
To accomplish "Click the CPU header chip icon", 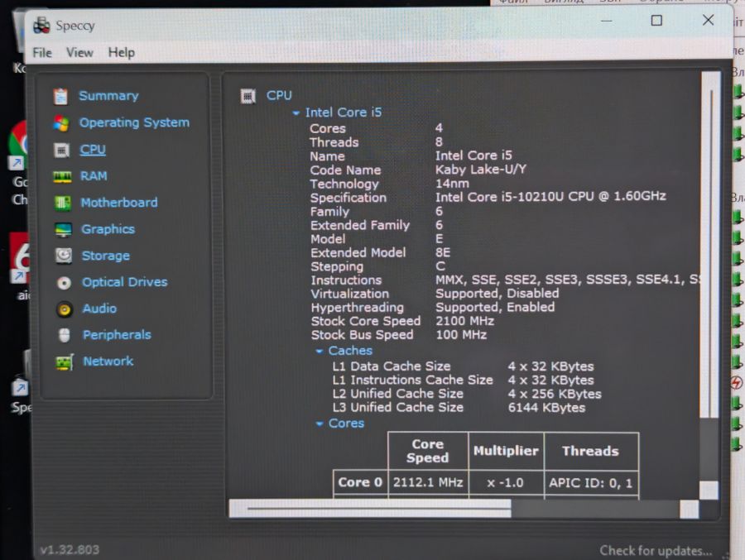I will tap(248, 96).
